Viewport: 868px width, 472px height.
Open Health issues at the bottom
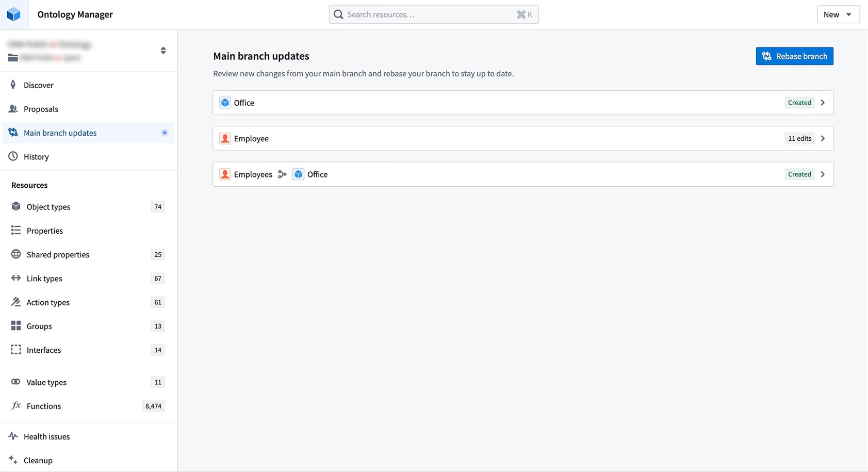point(46,436)
